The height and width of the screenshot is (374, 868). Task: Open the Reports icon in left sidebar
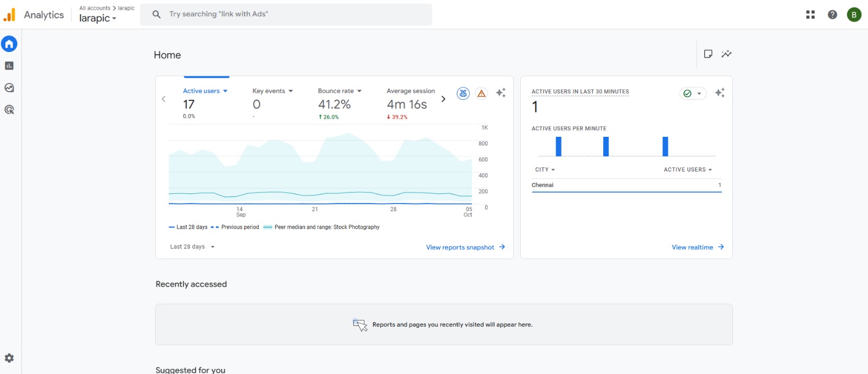click(x=9, y=66)
